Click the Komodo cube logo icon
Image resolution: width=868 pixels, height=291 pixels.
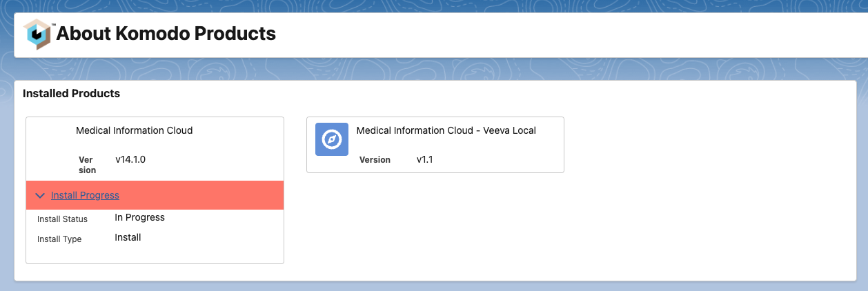coord(38,34)
